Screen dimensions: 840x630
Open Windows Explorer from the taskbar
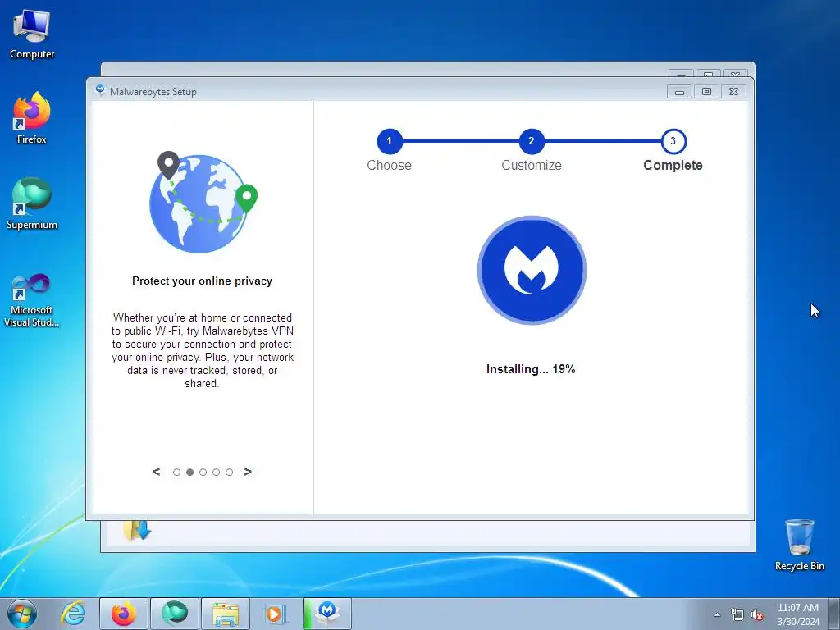[226, 614]
